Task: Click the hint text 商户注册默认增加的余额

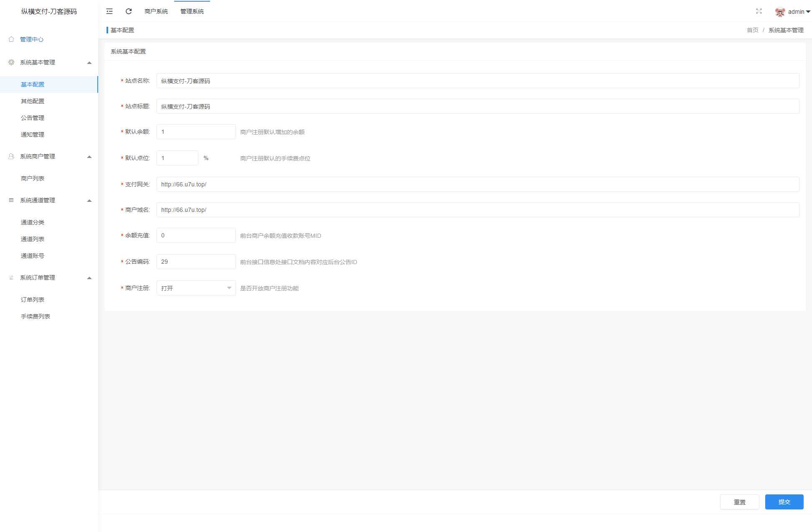Action: click(272, 132)
